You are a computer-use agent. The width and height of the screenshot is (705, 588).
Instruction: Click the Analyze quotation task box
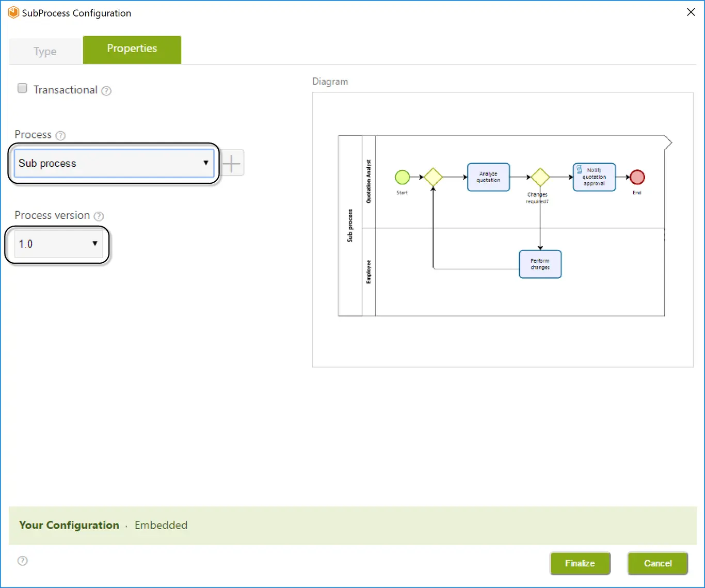click(x=488, y=177)
